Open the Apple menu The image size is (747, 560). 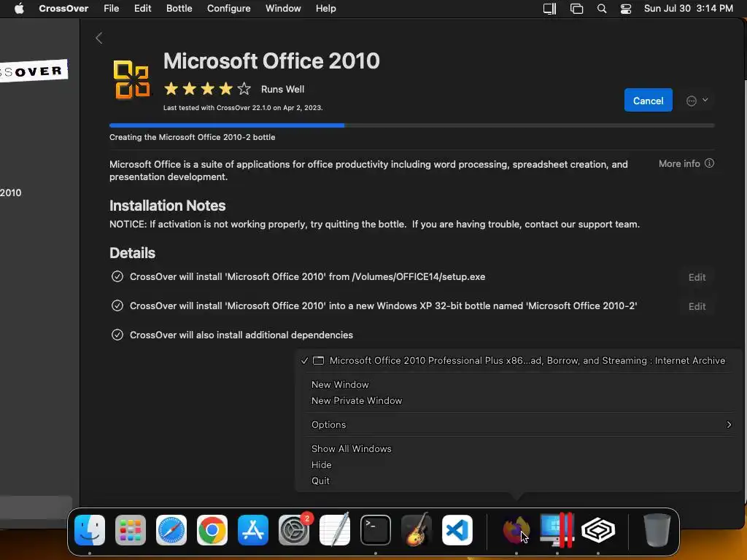tap(19, 9)
